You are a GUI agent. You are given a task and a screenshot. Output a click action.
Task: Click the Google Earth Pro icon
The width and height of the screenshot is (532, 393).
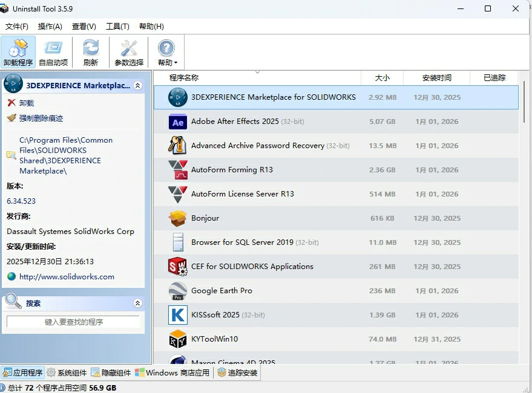click(178, 291)
